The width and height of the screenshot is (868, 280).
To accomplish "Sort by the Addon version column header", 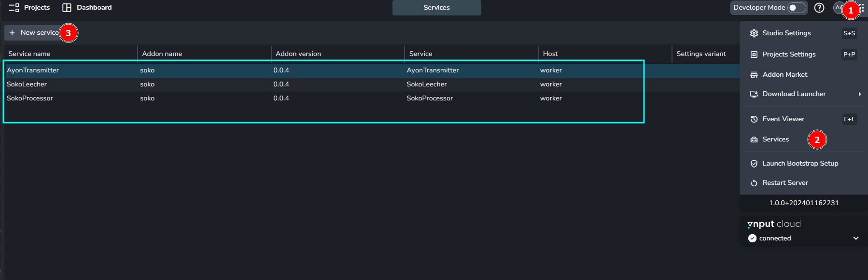I will coord(298,54).
